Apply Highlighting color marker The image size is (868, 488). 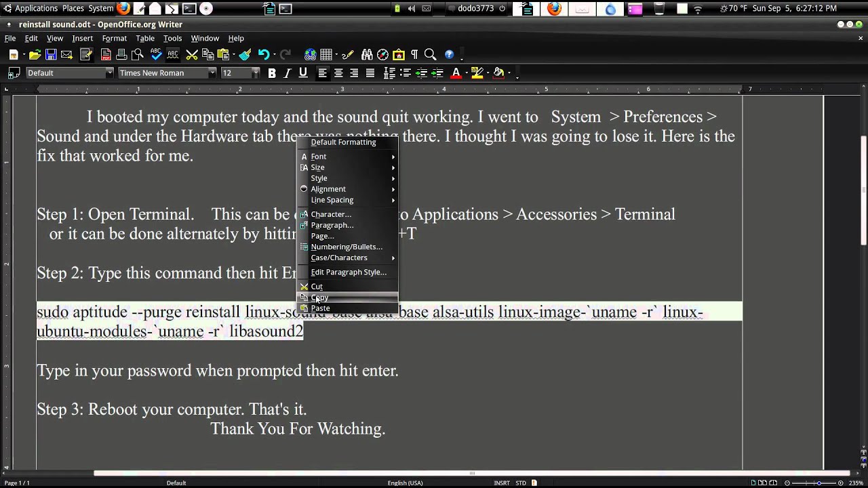click(x=477, y=73)
